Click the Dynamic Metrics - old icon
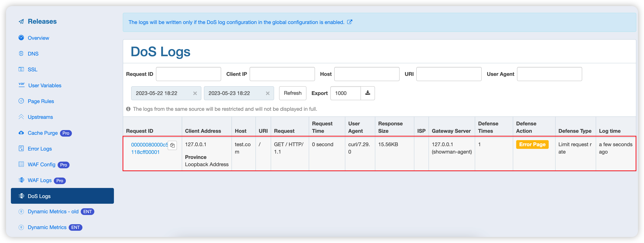Viewport: 644px width, 243px height. point(21,212)
